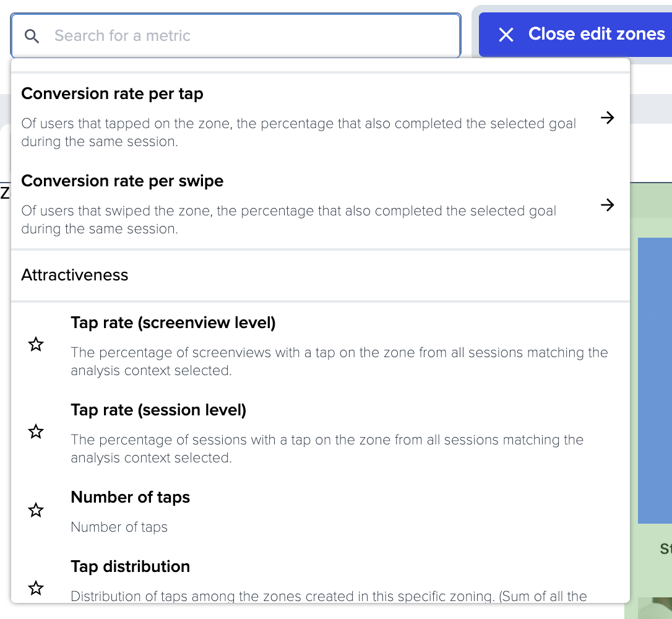Favorite the Tap rate (session level) metric

point(35,431)
